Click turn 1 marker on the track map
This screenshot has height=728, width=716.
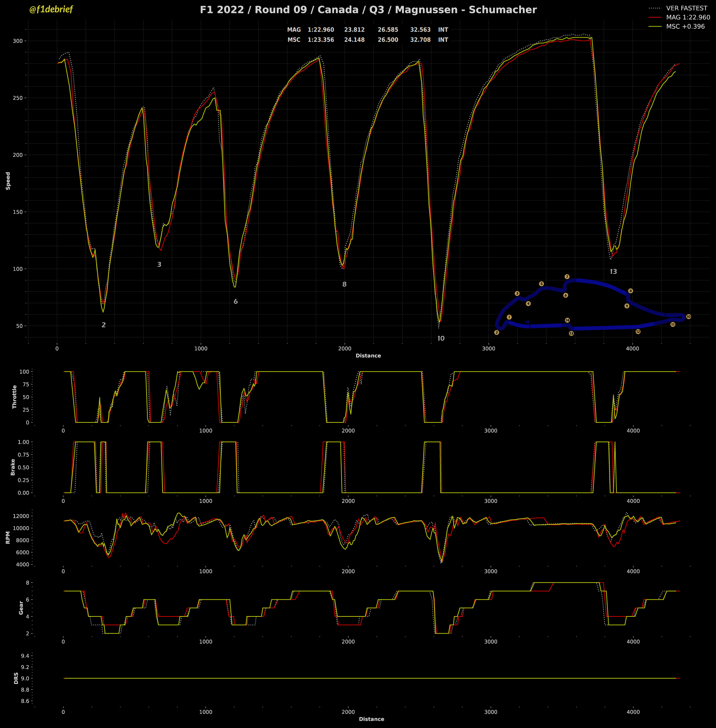(x=509, y=317)
